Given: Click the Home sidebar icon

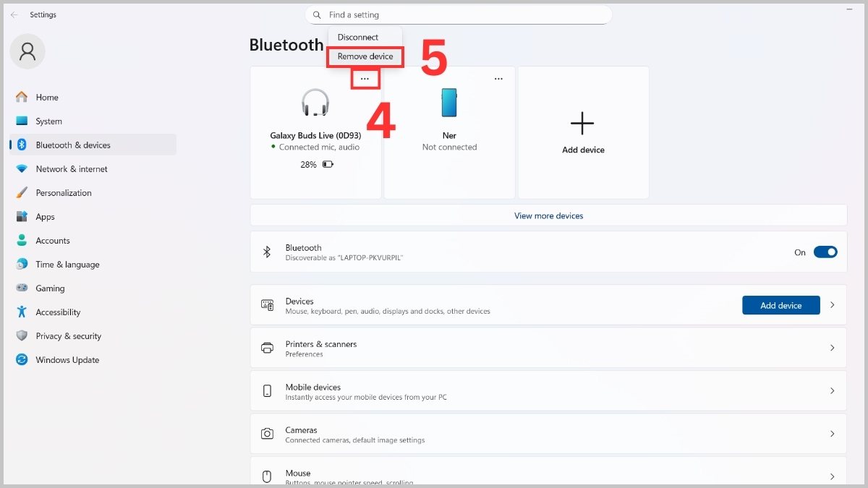Looking at the screenshot, I should (22, 97).
